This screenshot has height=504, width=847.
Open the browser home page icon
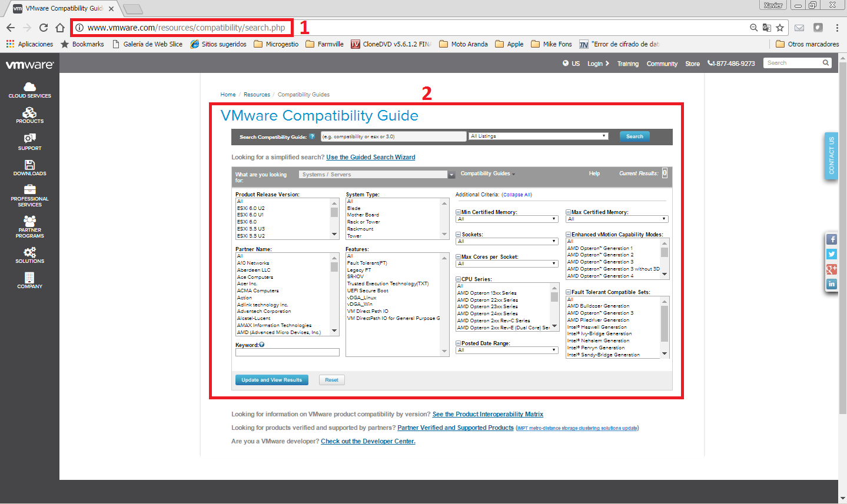pos(60,28)
